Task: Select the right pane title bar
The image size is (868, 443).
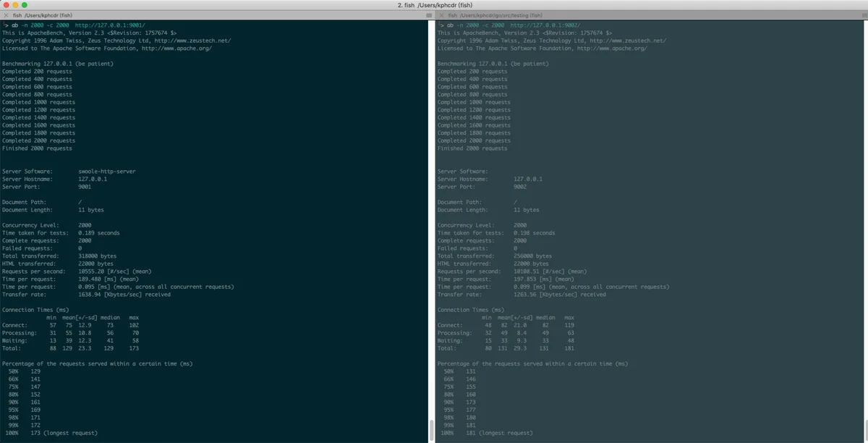Action: (652, 15)
